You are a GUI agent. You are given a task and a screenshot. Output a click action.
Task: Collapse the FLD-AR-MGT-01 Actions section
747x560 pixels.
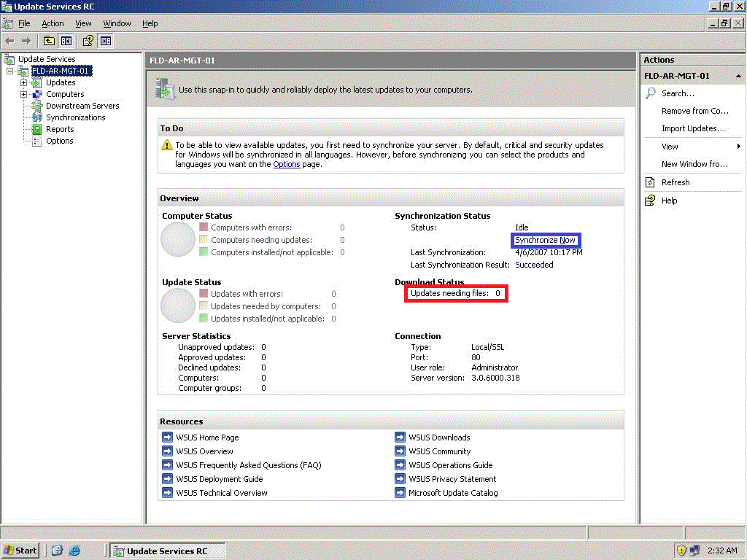(x=738, y=76)
